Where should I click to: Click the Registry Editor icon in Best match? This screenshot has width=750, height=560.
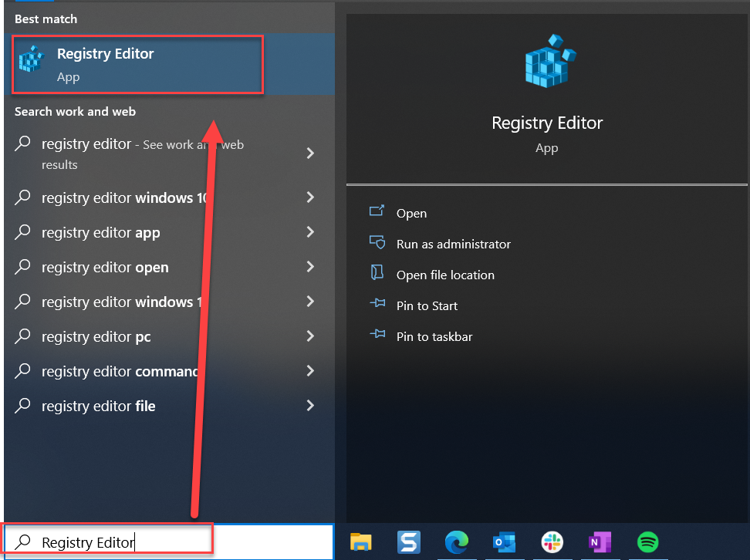31,58
